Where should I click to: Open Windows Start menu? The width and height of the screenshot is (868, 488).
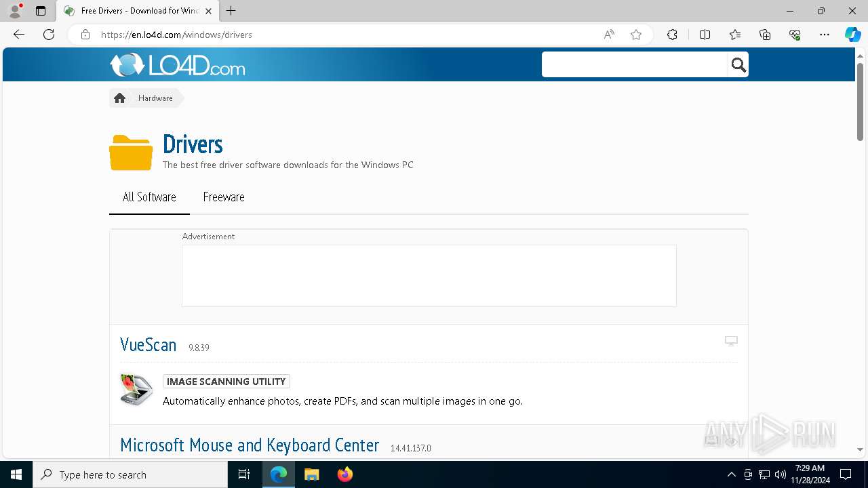click(16, 474)
